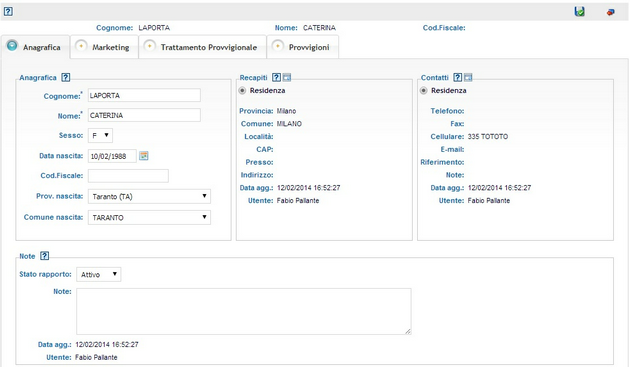Click Utente Fabio Pallante in Recapiti
This screenshot has height=367, width=630.
(x=298, y=201)
